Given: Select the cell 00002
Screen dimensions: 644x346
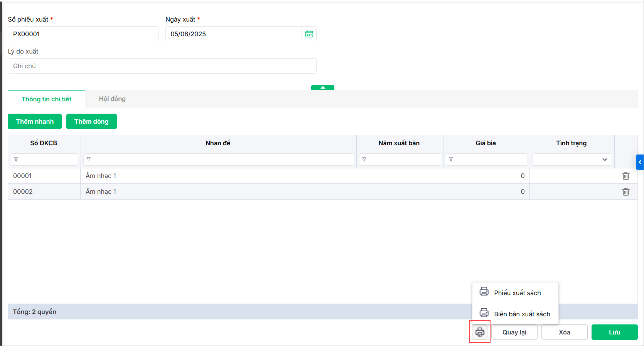Looking at the screenshot, I should point(44,192).
